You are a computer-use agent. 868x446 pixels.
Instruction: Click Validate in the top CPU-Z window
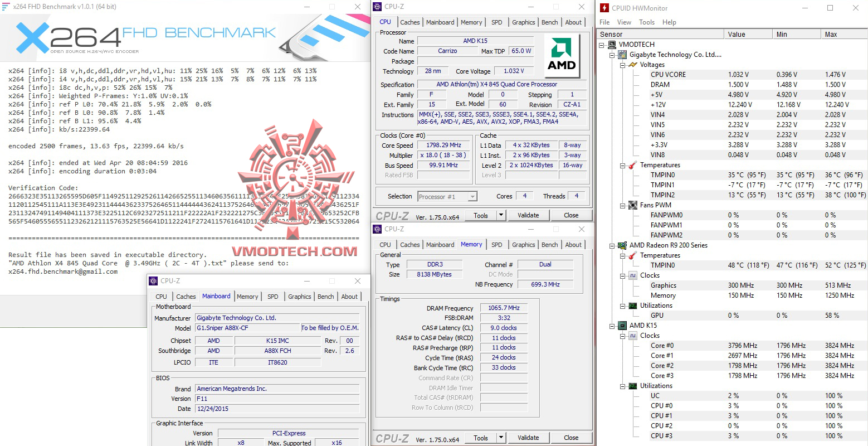coord(528,215)
